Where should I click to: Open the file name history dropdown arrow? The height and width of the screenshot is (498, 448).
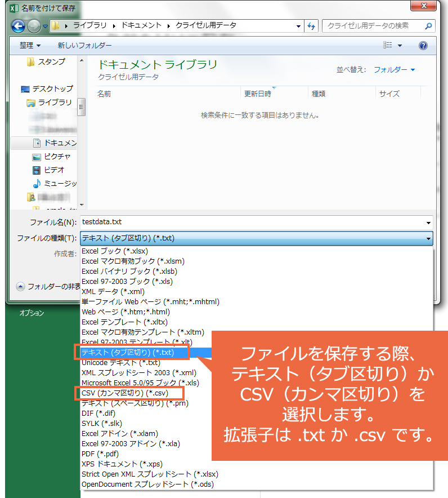pyautogui.click(x=428, y=223)
